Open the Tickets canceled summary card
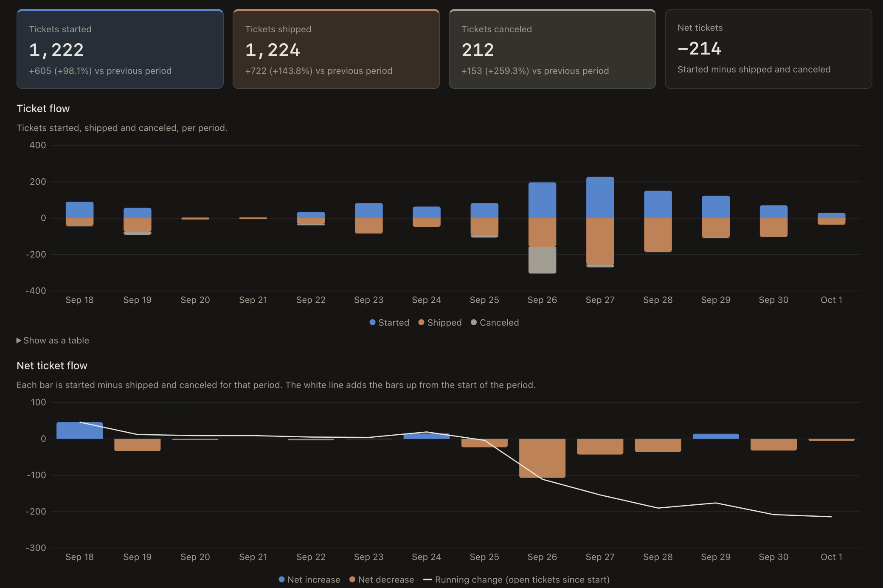The image size is (883, 588). [x=552, y=49]
